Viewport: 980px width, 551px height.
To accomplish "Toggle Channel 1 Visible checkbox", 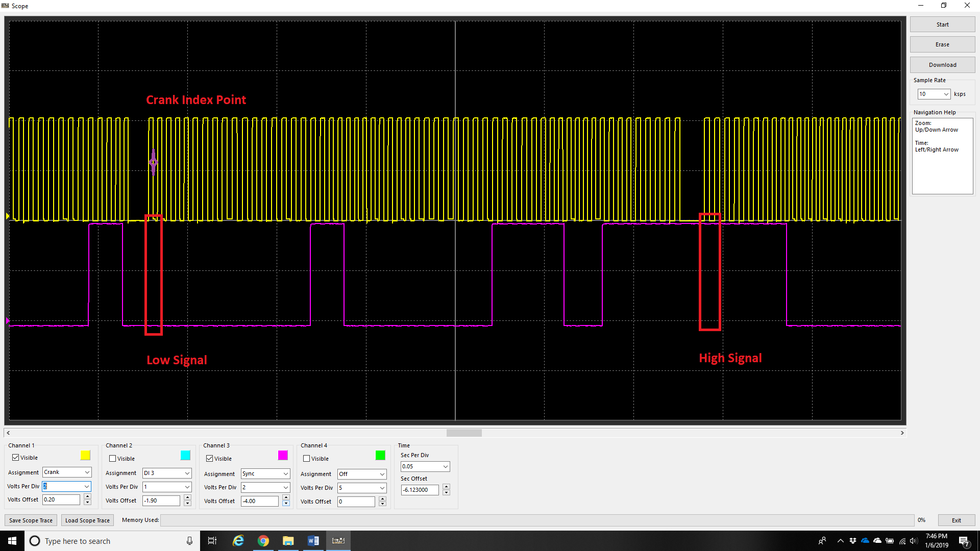I will coord(16,458).
